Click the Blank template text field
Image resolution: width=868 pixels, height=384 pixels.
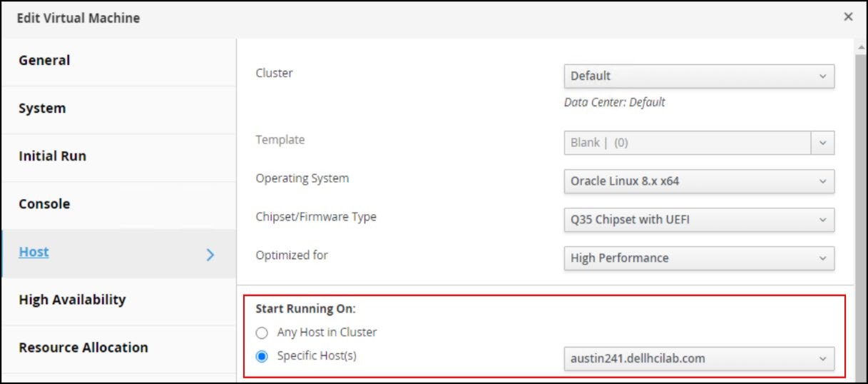pos(686,143)
